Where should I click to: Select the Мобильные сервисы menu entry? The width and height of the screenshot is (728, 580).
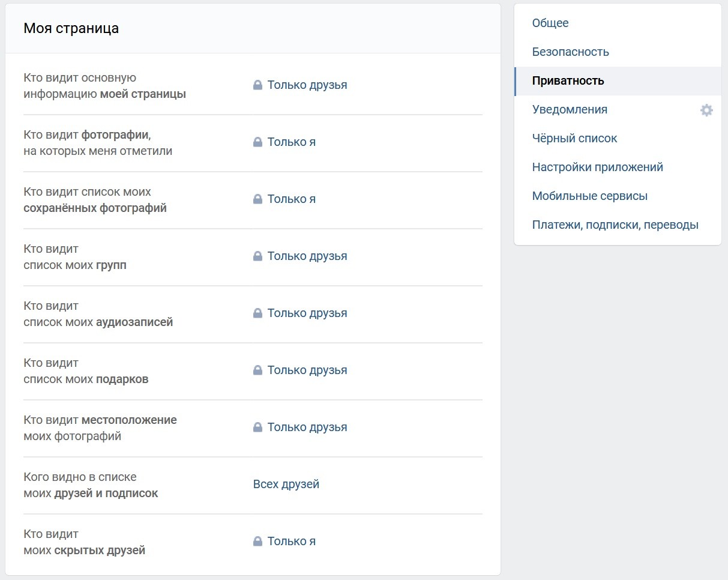coord(589,196)
